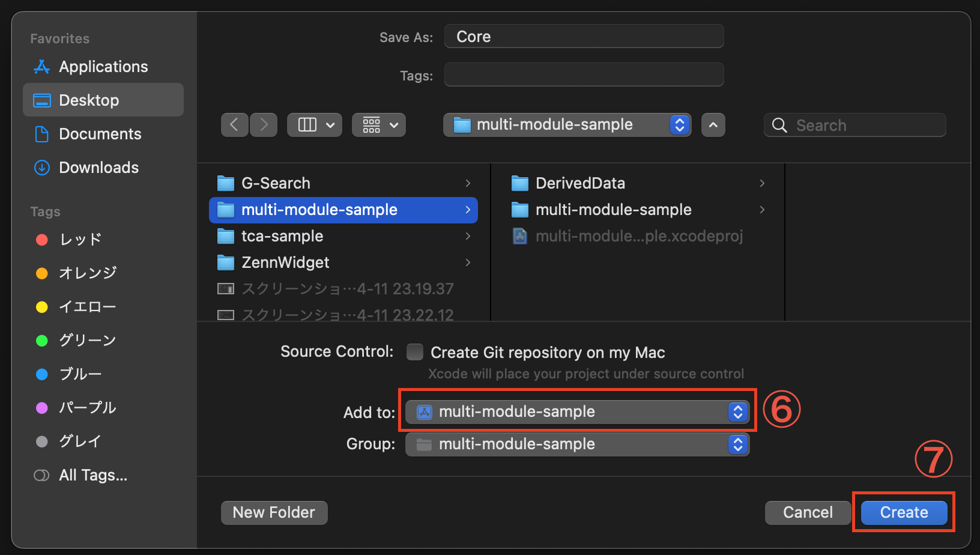Open the DerivedData folder
980x555 pixels.
click(638, 183)
